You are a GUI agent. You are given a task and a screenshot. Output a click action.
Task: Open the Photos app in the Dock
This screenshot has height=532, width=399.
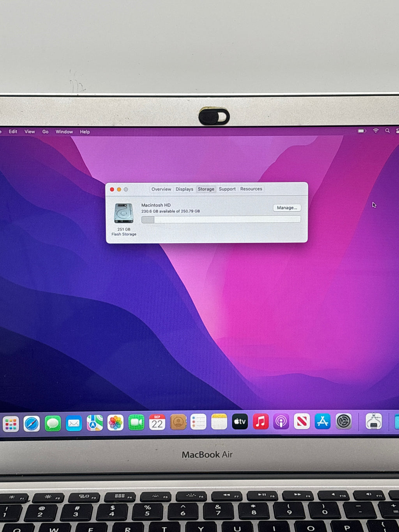coord(115,422)
